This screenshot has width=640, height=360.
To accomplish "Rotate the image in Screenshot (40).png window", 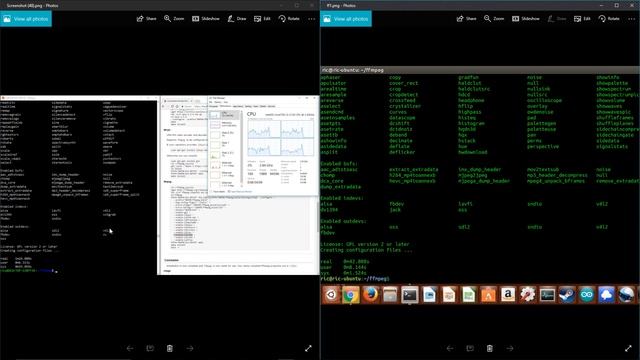I will click(289, 19).
